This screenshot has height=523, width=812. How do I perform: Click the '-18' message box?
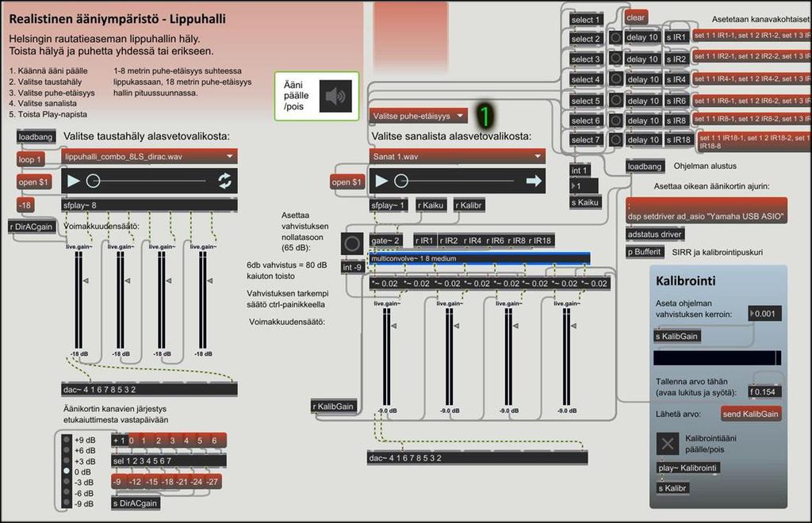pos(25,205)
